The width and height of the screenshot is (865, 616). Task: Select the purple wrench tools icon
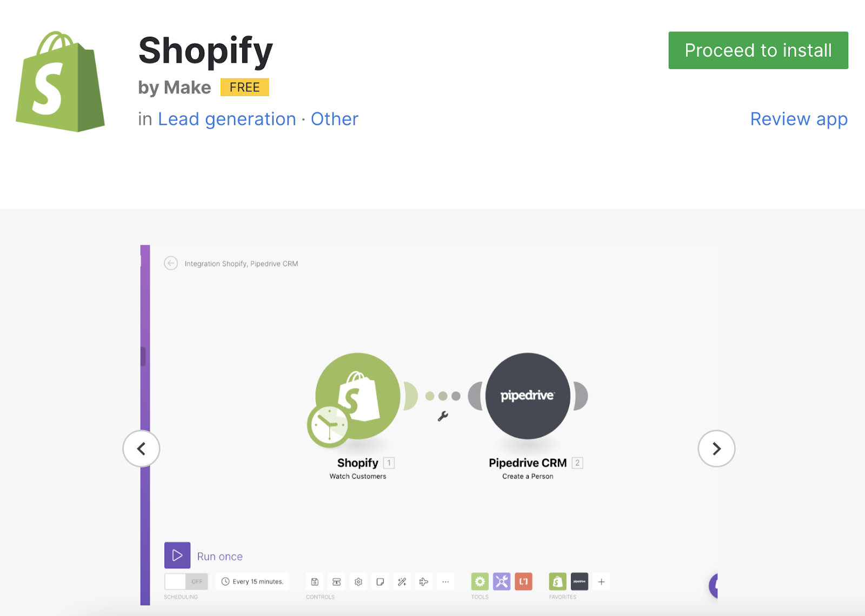click(x=502, y=581)
